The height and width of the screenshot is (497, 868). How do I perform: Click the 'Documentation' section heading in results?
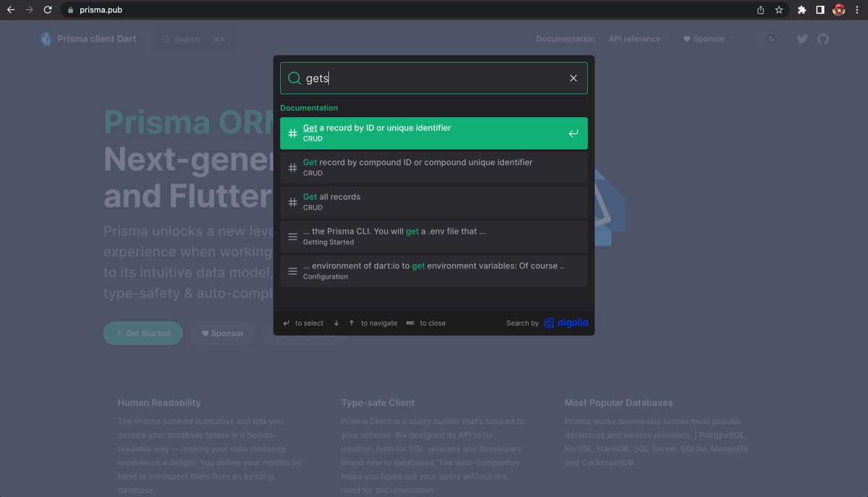point(309,108)
